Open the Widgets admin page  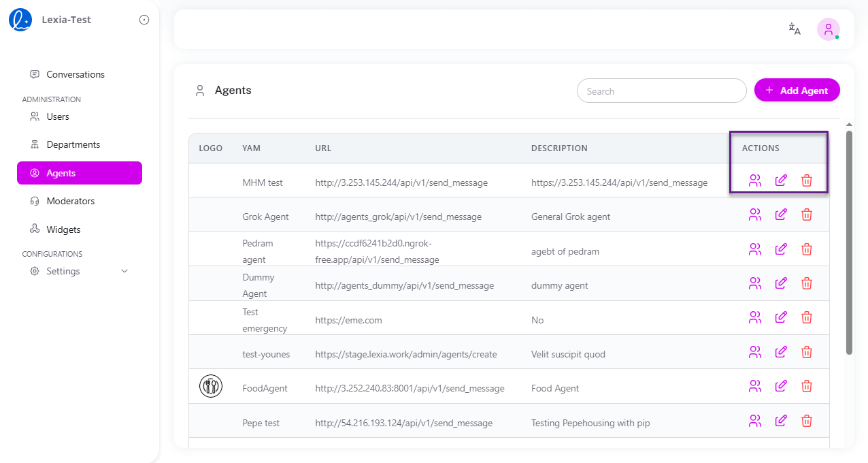[63, 229]
